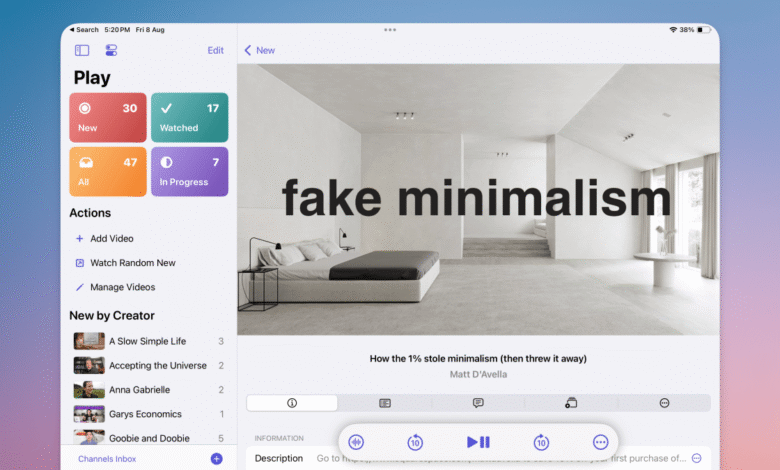Viewport: 780px width, 470px height.
Task: Open the Watched category tile
Action: coord(189,117)
